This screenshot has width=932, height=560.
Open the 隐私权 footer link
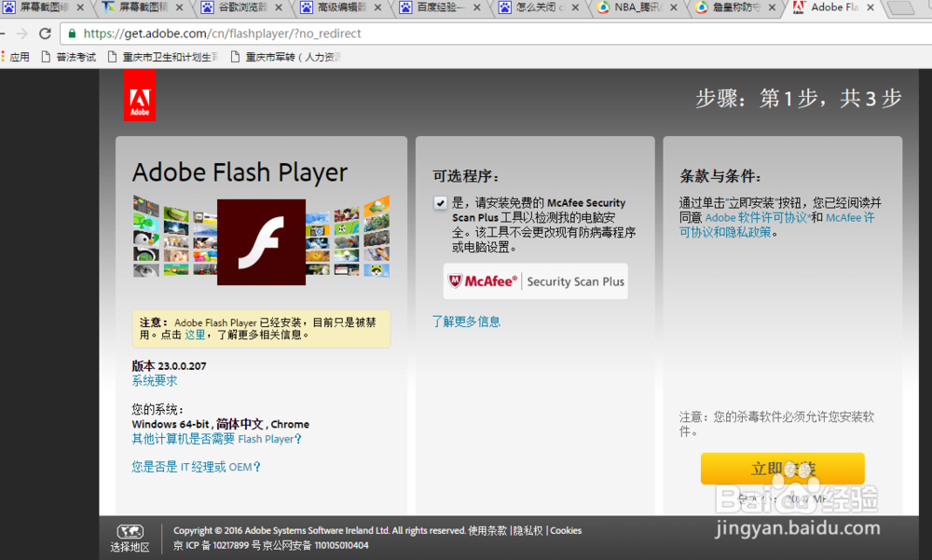tap(528, 530)
